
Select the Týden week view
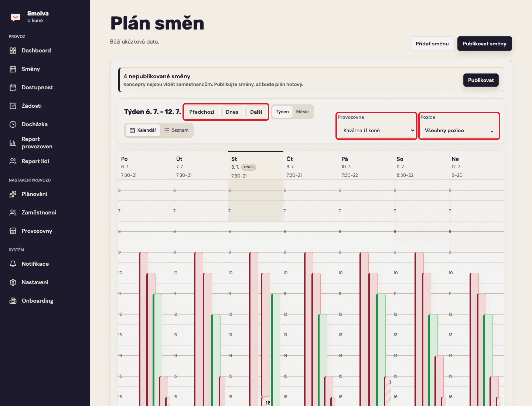pos(282,112)
